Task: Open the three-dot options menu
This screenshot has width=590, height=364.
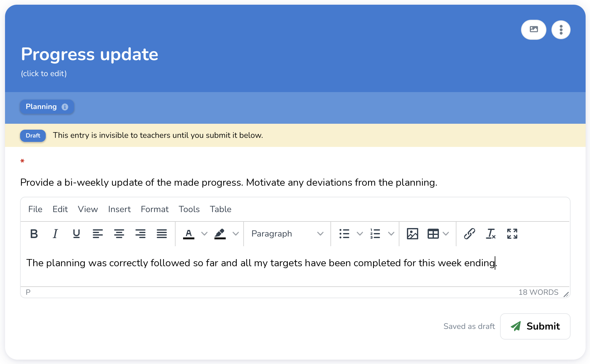Action: point(561,30)
